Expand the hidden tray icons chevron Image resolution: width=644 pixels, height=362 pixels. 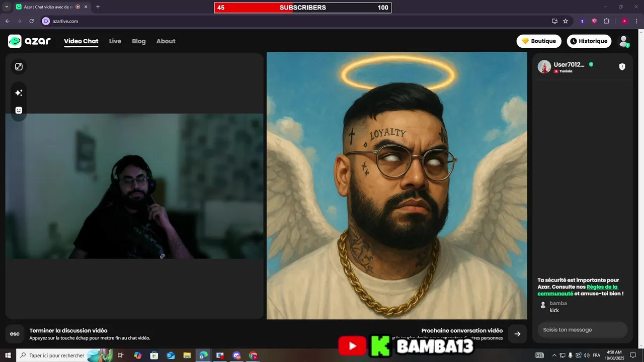point(554,355)
